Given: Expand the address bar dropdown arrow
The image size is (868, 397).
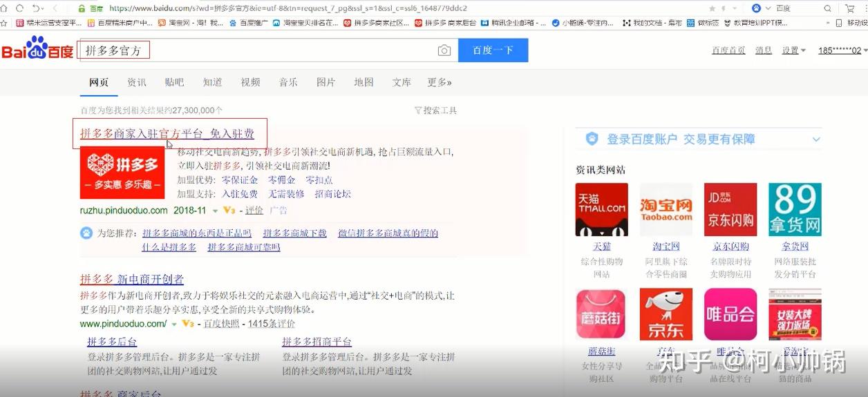Looking at the screenshot, I should point(735,8).
